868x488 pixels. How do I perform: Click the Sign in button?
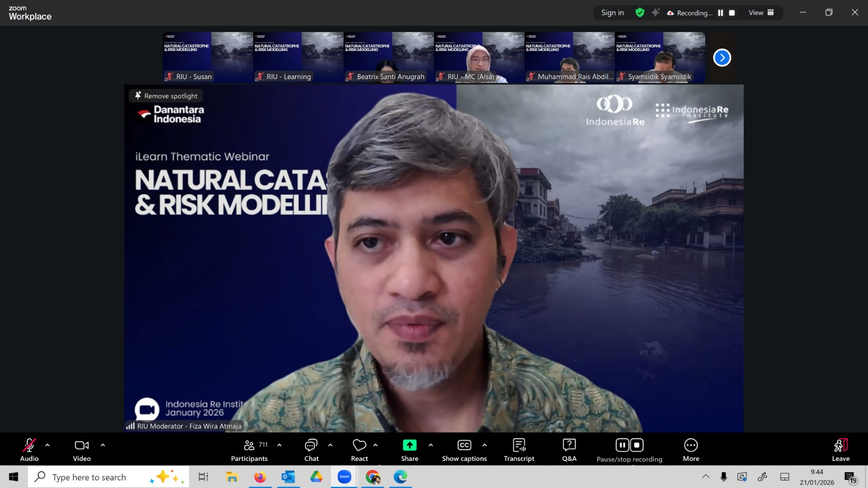(612, 12)
